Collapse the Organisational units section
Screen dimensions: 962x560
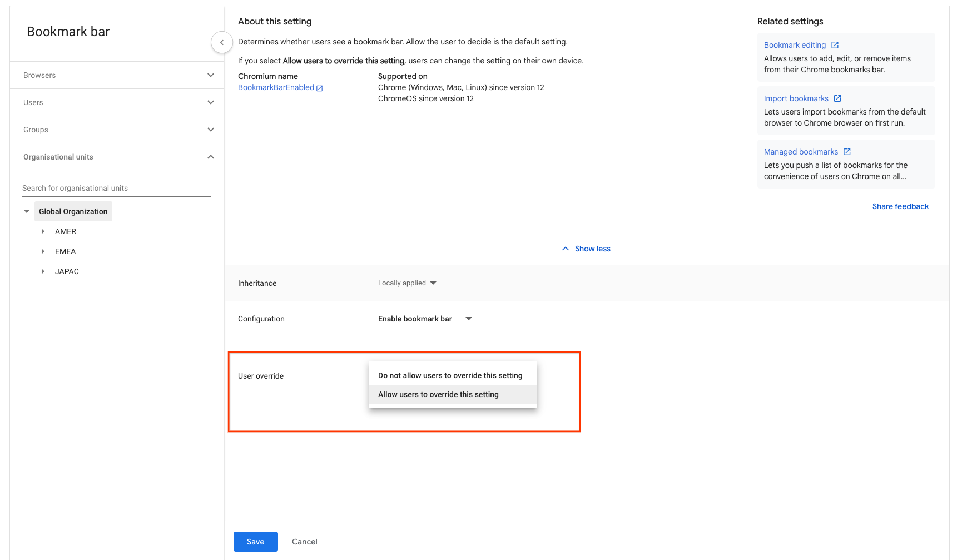coord(211,157)
